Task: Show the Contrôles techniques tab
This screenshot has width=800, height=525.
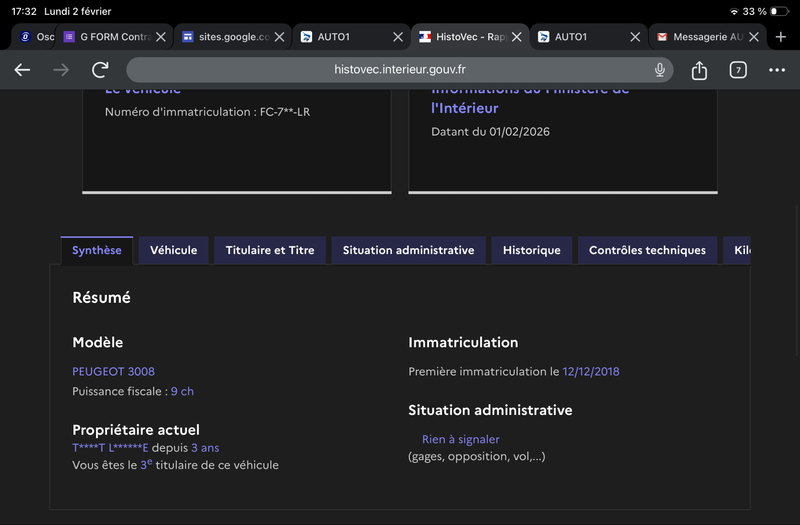Action: click(x=647, y=250)
